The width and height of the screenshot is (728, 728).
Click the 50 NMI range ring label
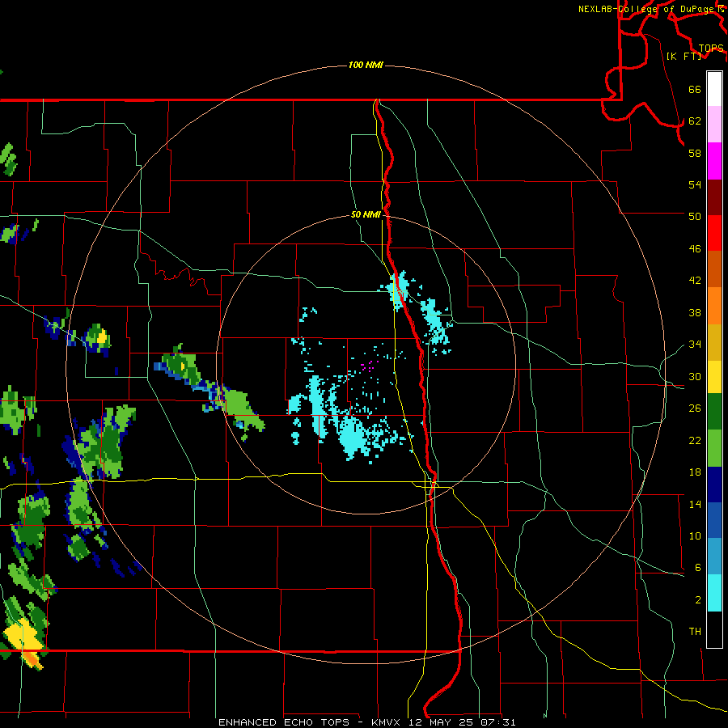click(x=366, y=214)
